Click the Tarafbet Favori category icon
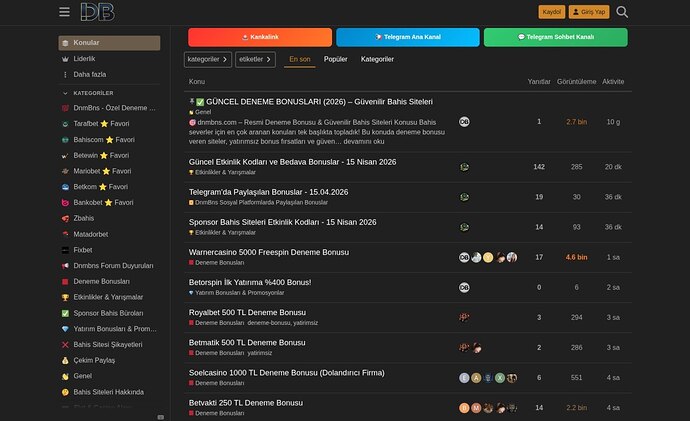 (65, 124)
